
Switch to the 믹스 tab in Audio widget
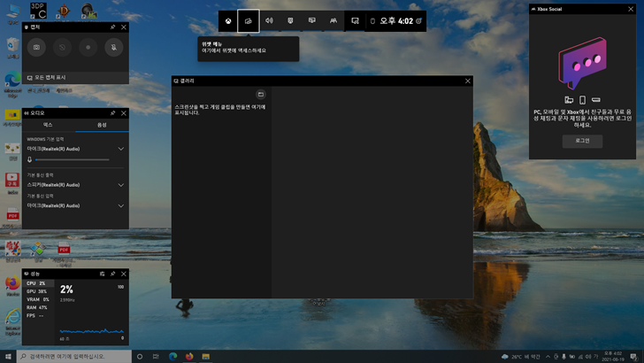tap(48, 125)
